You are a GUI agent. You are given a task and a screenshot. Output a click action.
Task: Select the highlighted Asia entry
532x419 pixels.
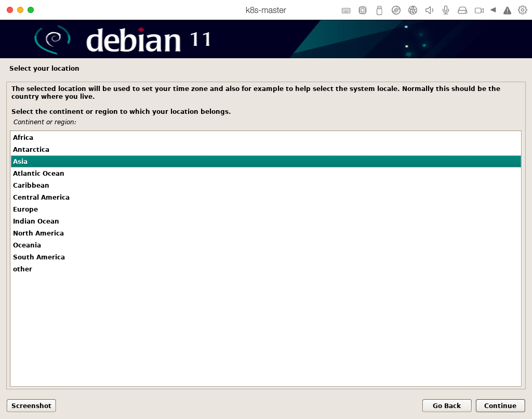(x=265, y=161)
